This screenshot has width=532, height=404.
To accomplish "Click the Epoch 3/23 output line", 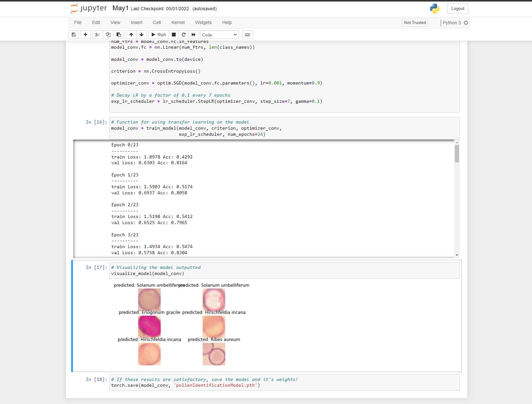I will coord(125,235).
